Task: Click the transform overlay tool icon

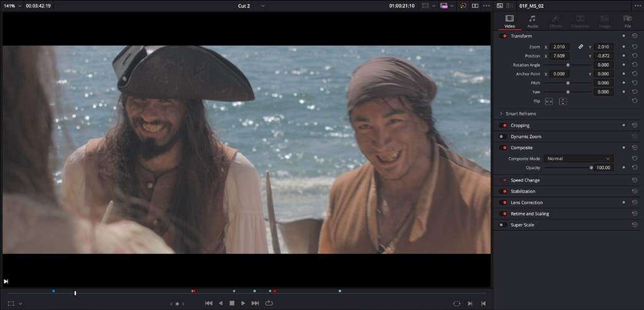Action: (x=11, y=303)
